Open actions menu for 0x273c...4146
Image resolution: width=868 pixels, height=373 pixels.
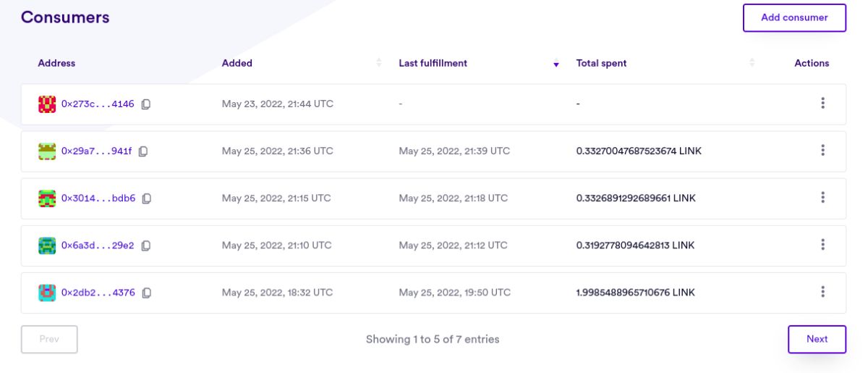coord(822,104)
